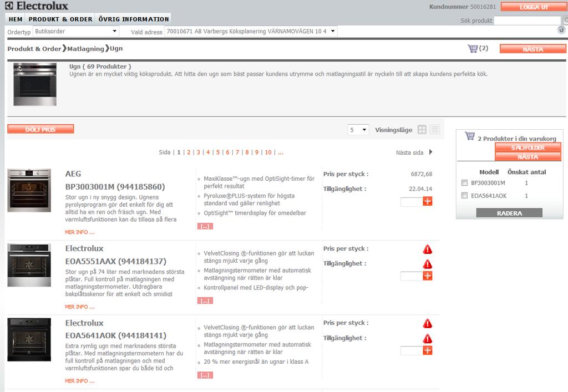
Task: Open MER INFO for EOA5551AAX
Action: (80, 307)
